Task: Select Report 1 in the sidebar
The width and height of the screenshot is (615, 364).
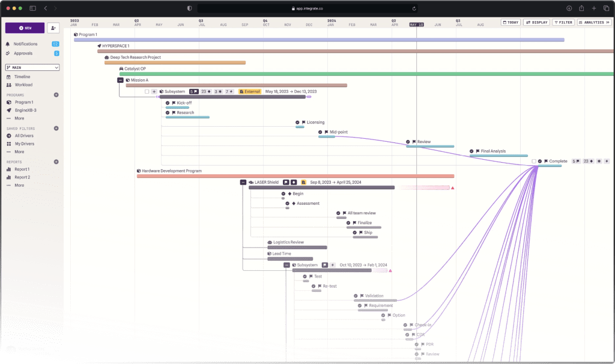Action: (22, 169)
